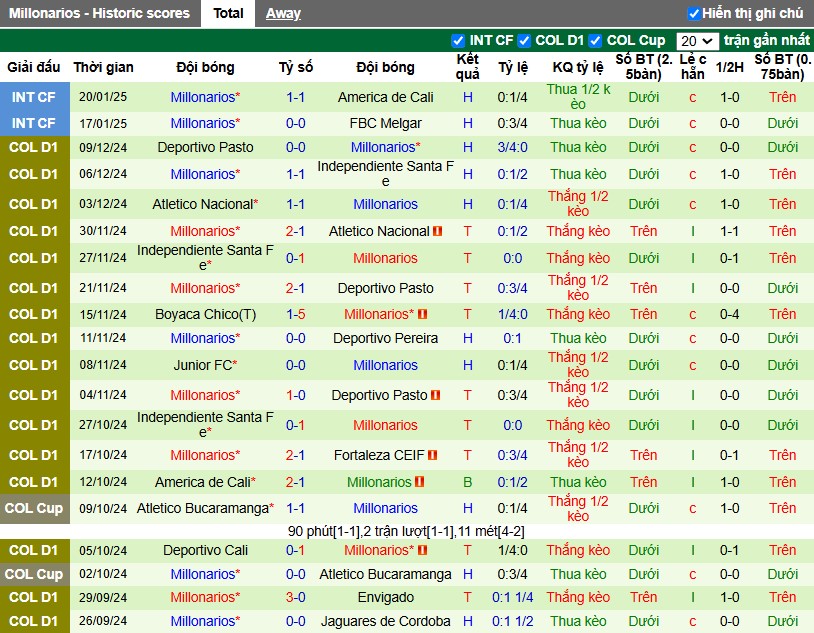Click red card icon beside Millonarios on 05/10/24
Image resolution: width=814 pixels, height=633 pixels.
(x=423, y=550)
